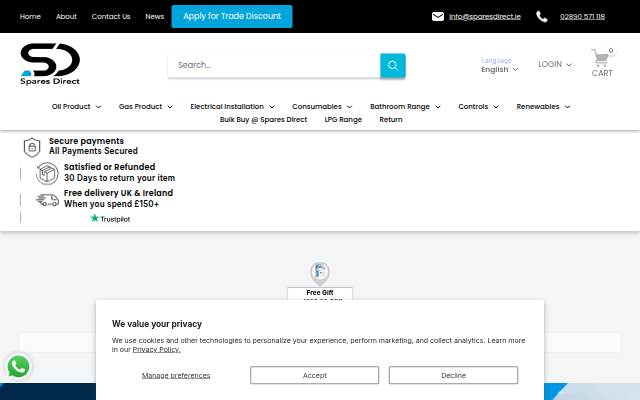Click Apply for Trade Discount button
This screenshot has height=400, width=640.
point(232,16)
